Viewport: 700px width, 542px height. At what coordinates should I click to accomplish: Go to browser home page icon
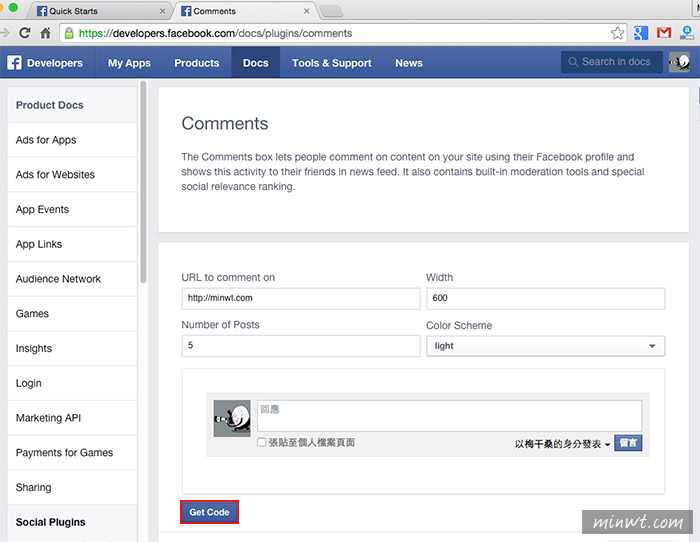tap(46, 33)
